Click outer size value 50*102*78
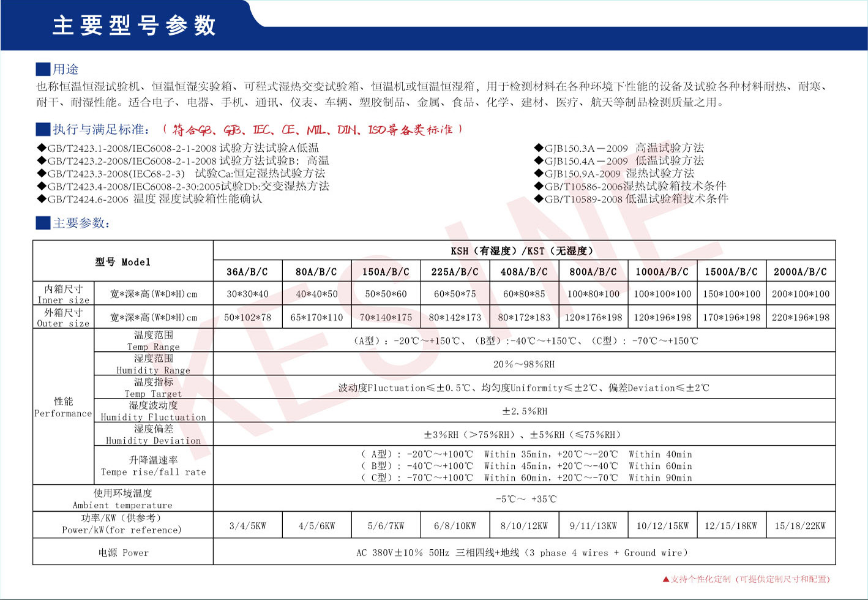The width and height of the screenshot is (868, 600). tap(247, 317)
